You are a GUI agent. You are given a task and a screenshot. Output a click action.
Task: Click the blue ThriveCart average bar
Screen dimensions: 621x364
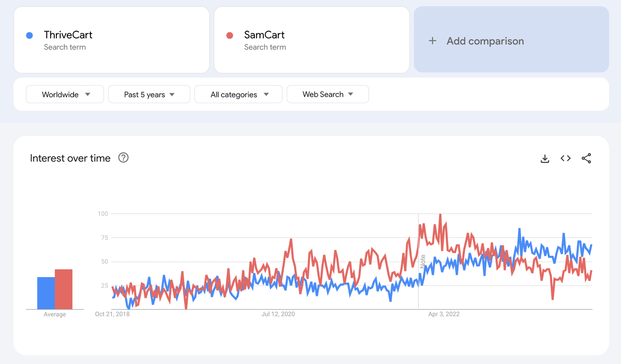[46, 293]
